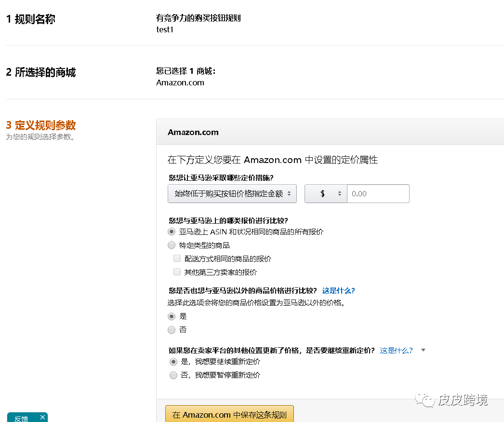Open the pricing action dropdown 始终低于购买按钮价格指定金额
504x422 pixels.
[x=232, y=193]
